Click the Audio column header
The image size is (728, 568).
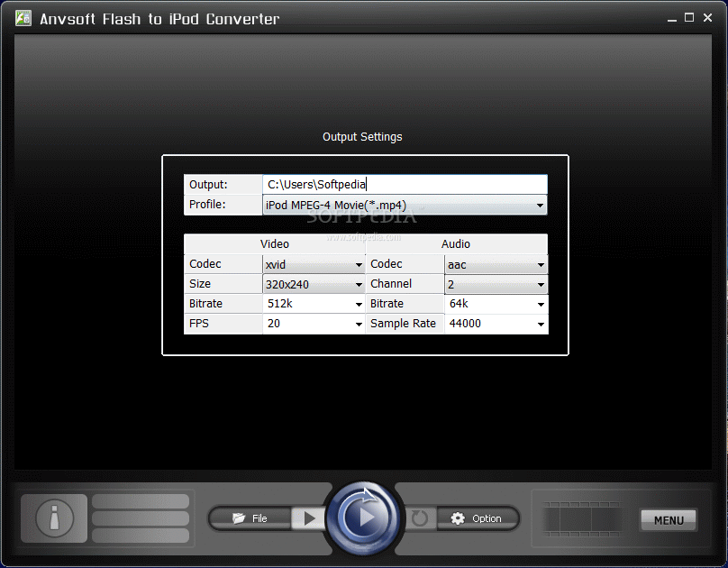point(456,243)
